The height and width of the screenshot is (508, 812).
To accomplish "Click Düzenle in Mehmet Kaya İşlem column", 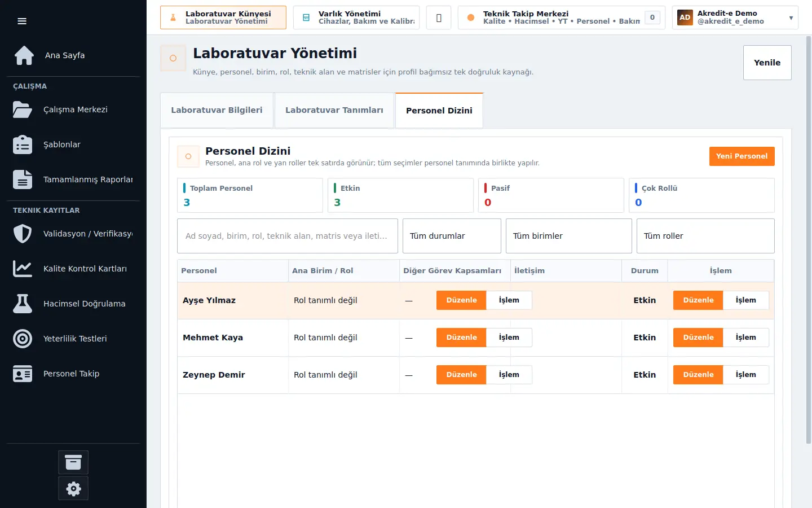I will [698, 338].
